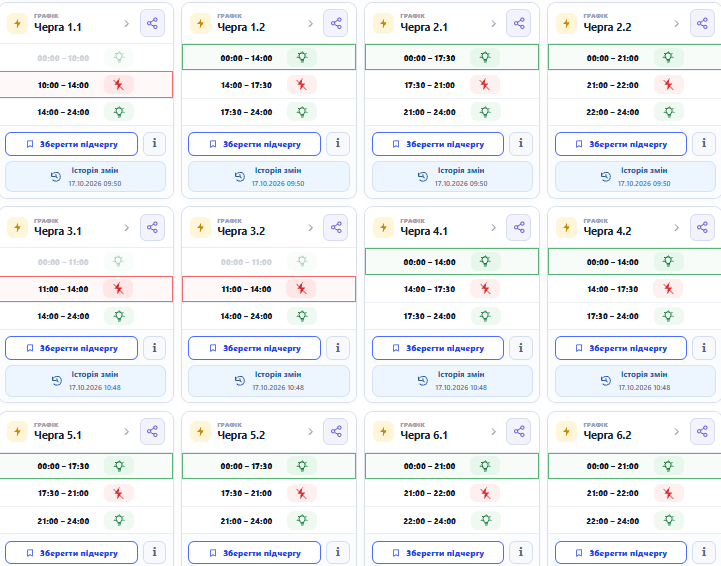Image resolution: width=721 pixels, height=566 pixels.
Task: Save subqueue Черга 1.1 with Зберегти підчергу
Action: tap(71, 144)
